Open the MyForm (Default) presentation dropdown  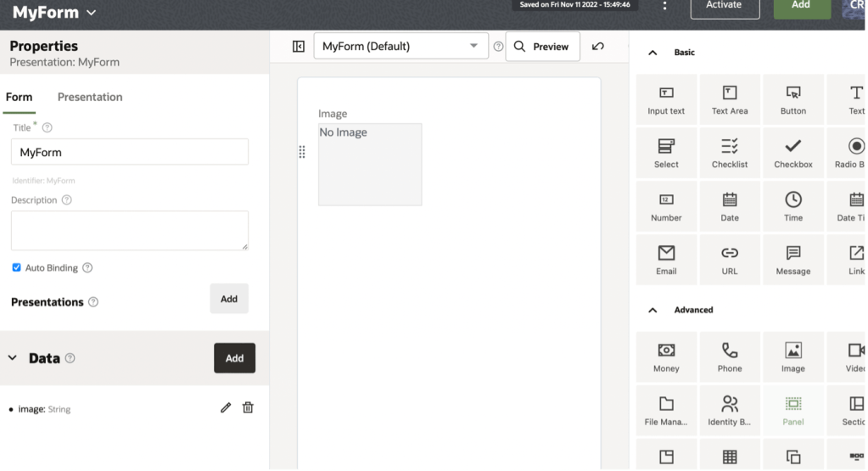coord(400,47)
